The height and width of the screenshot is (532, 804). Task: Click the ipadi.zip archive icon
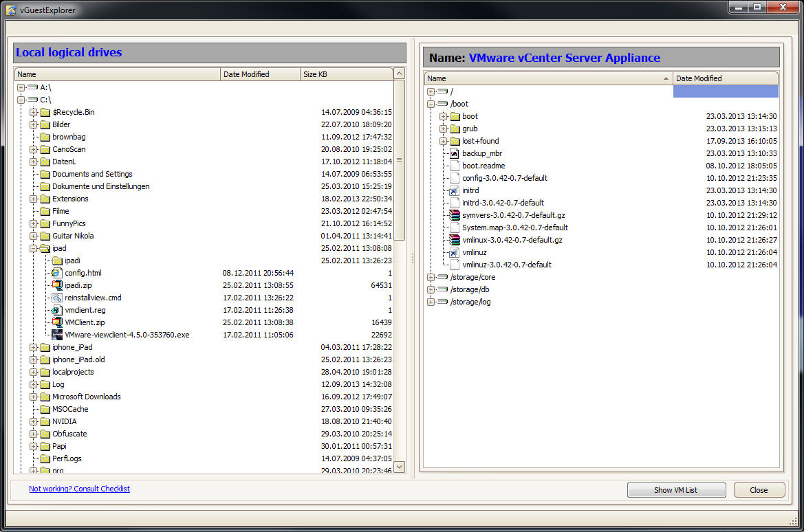tap(57, 285)
